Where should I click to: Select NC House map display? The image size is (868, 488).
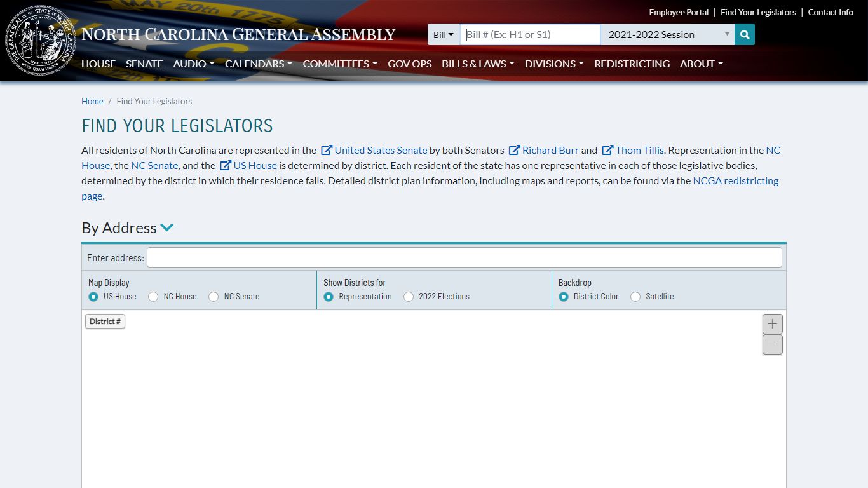pyautogui.click(x=153, y=297)
